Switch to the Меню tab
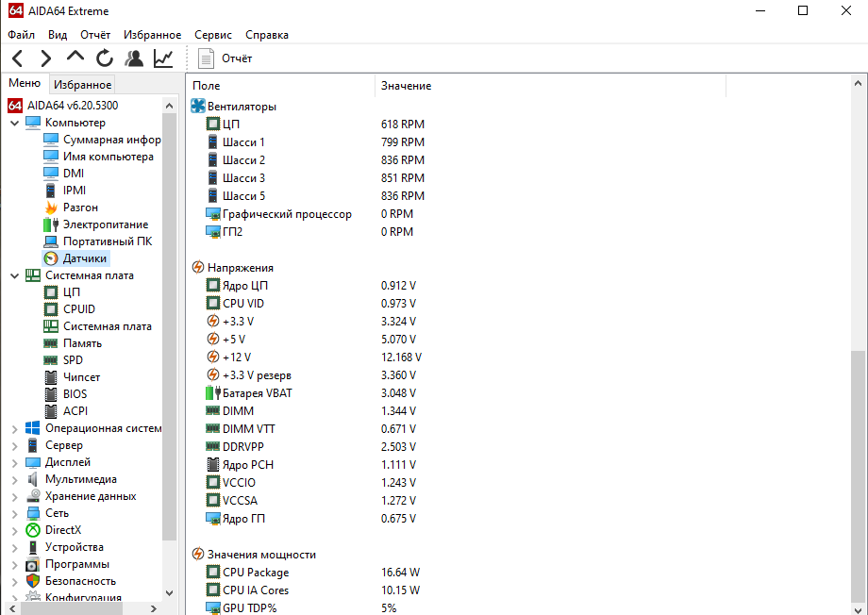The height and width of the screenshot is (615, 868). coord(25,83)
